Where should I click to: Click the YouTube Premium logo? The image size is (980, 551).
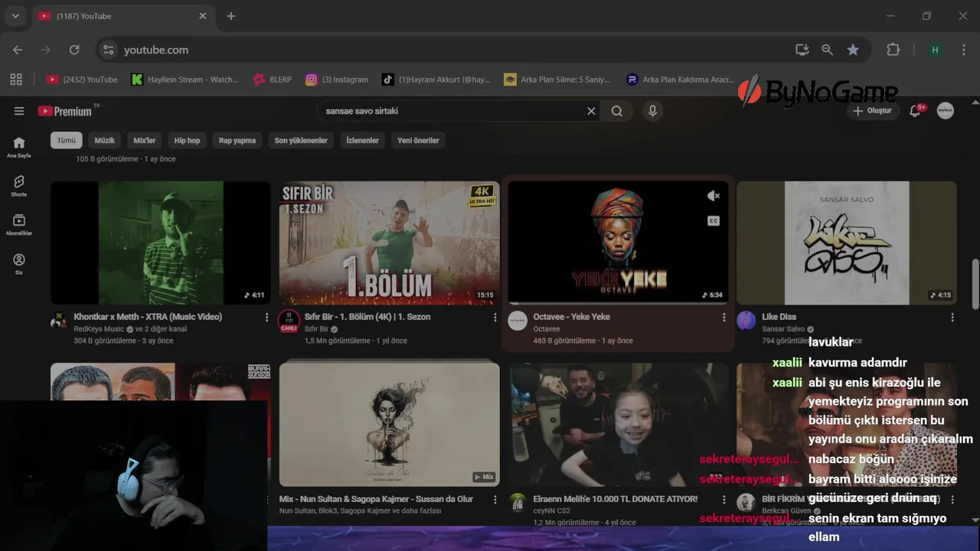click(x=65, y=111)
